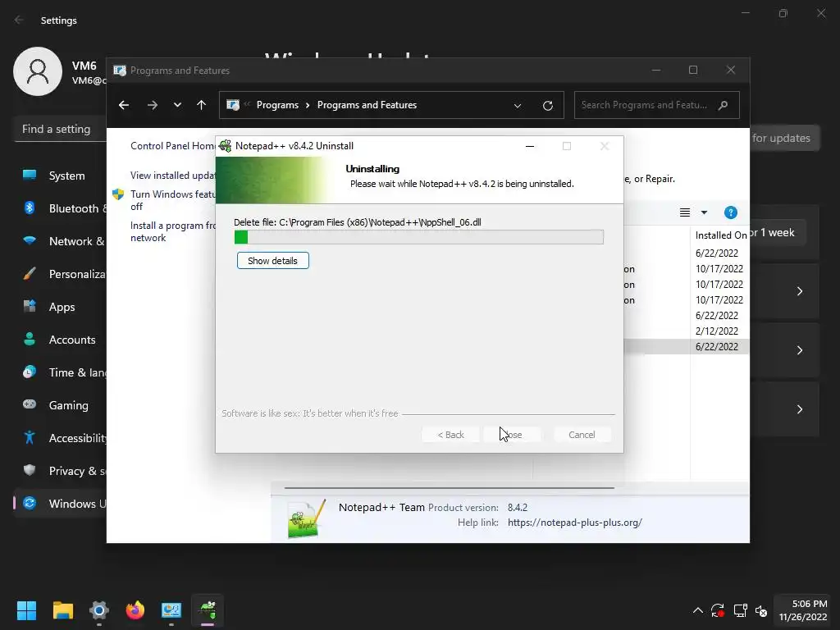Click Programs and Features title bar icon
The height and width of the screenshot is (630, 840).
(x=120, y=71)
